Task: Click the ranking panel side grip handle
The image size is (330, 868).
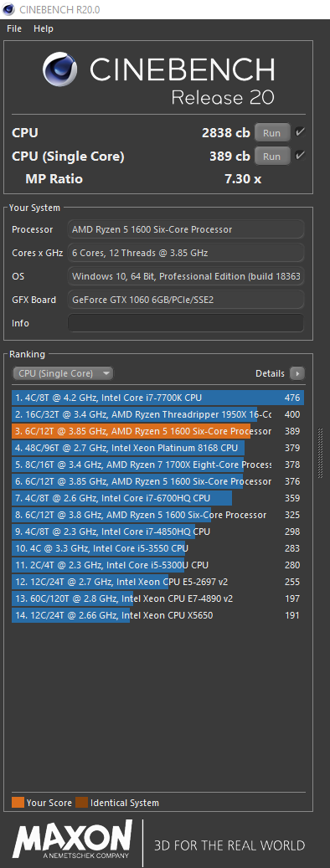Action: pos(319,453)
